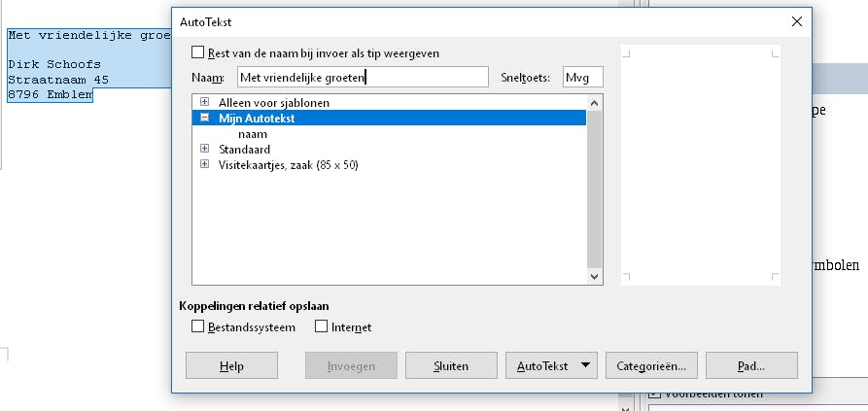
Task: Select the 'Mijn Autotekst' tree item
Action: pyautogui.click(x=257, y=119)
